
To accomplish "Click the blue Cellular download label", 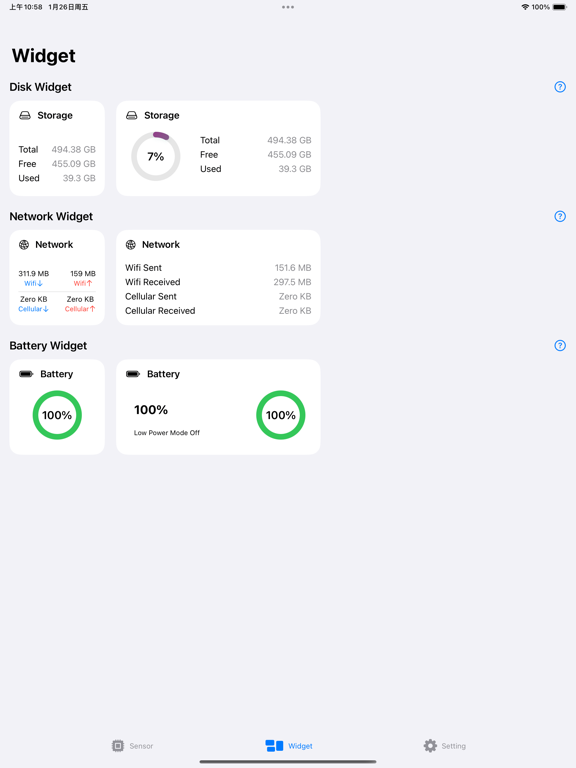I will pos(33,309).
